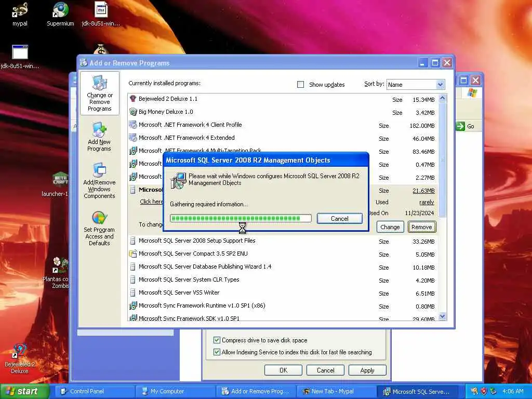Click the installer icon in SQL Server dialog

[x=178, y=180]
